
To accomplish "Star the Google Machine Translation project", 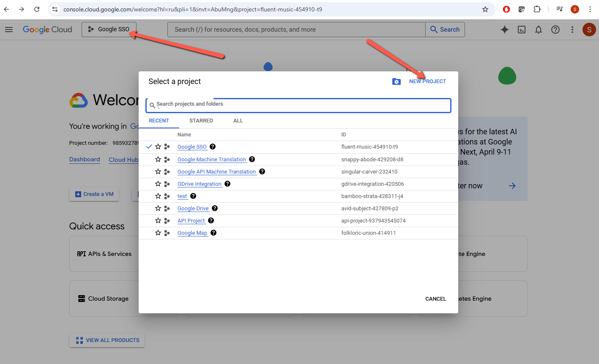I will [158, 159].
